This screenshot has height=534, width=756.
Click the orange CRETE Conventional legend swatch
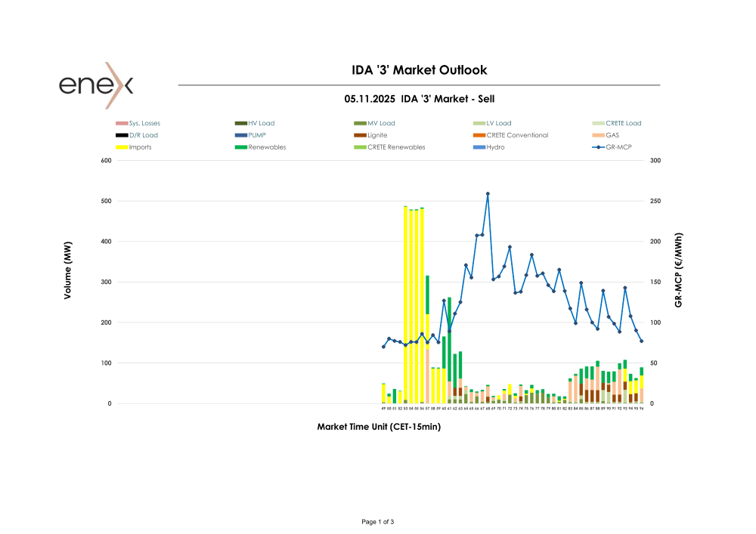479,135
